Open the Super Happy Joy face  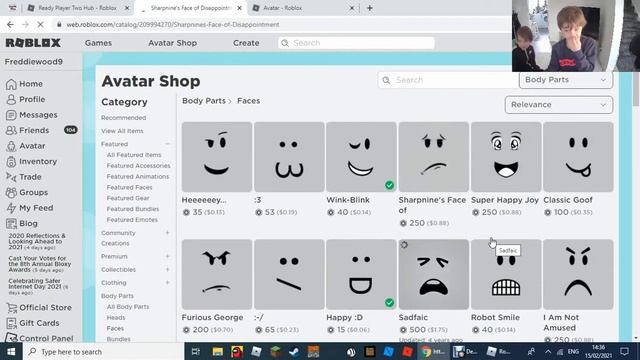coord(506,157)
